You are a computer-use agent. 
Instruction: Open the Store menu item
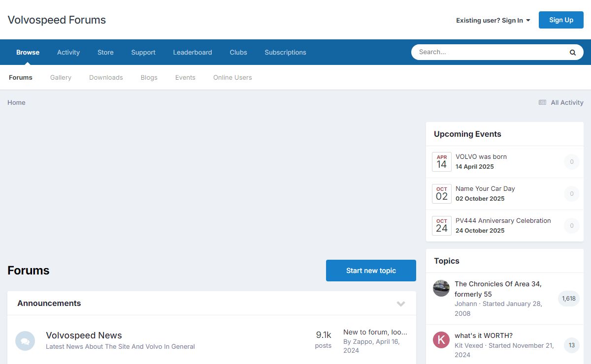coord(105,52)
